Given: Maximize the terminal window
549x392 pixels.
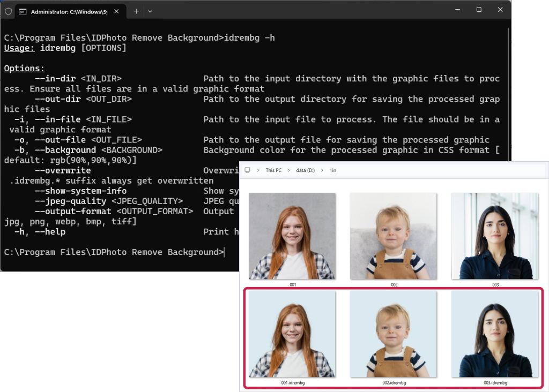Looking at the screenshot, I should click(479, 10).
